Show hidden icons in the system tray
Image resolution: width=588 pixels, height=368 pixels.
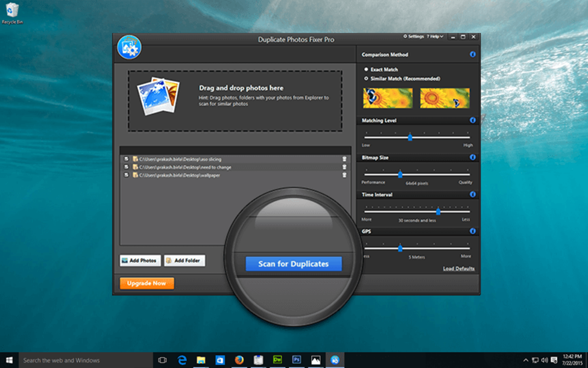pyautogui.click(x=525, y=360)
